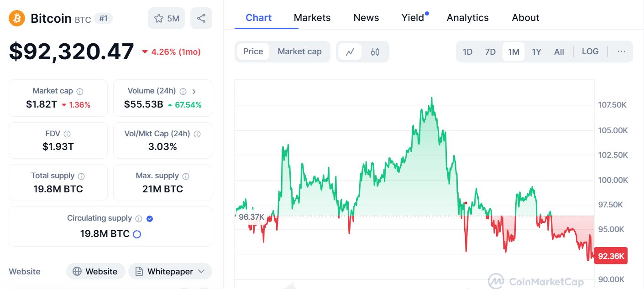Expand Volume (24h) details arrow

click(x=194, y=91)
